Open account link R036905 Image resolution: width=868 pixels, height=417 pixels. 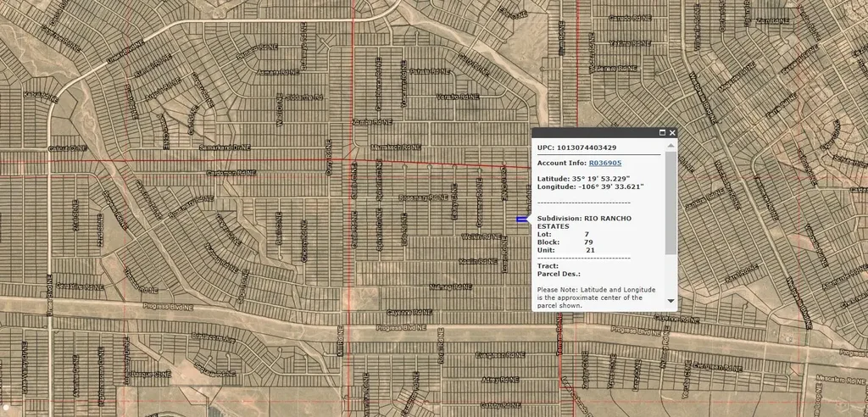605,163
